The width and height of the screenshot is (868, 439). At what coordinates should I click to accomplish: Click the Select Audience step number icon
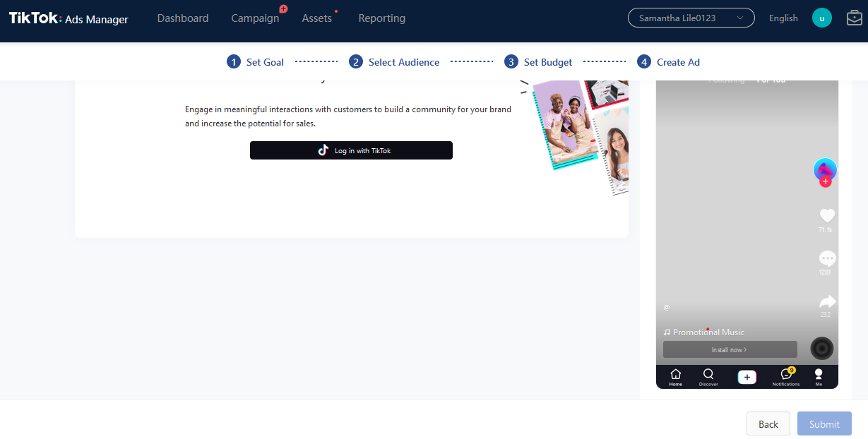(x=356, y=61)
